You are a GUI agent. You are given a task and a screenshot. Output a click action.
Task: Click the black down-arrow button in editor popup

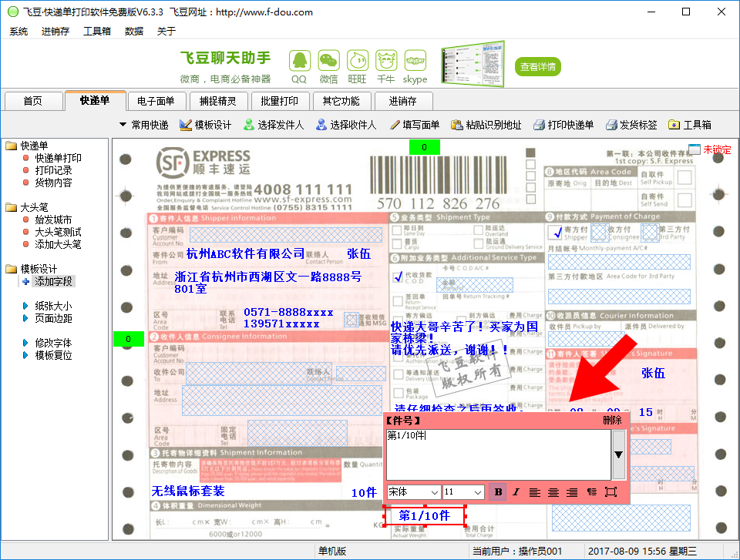point(618,454)
